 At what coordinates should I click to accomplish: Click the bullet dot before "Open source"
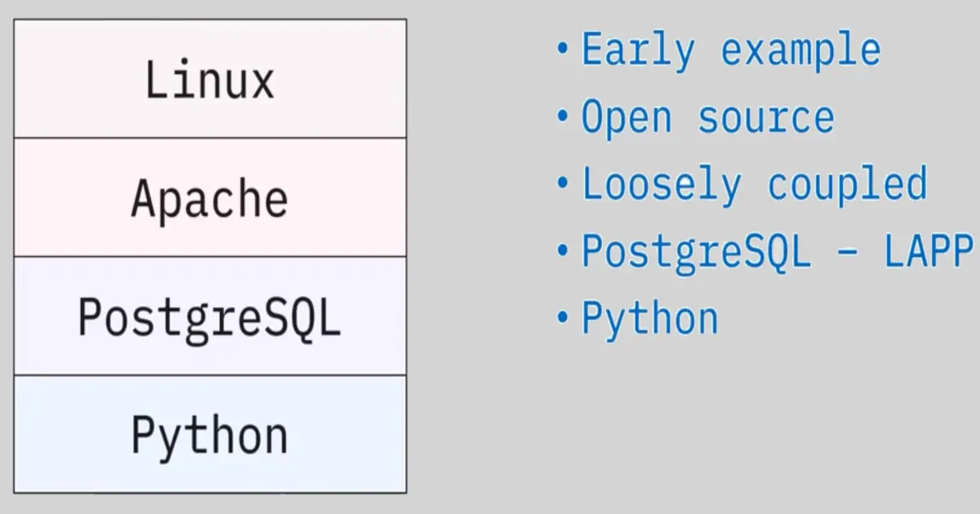(x=562, y=116)
